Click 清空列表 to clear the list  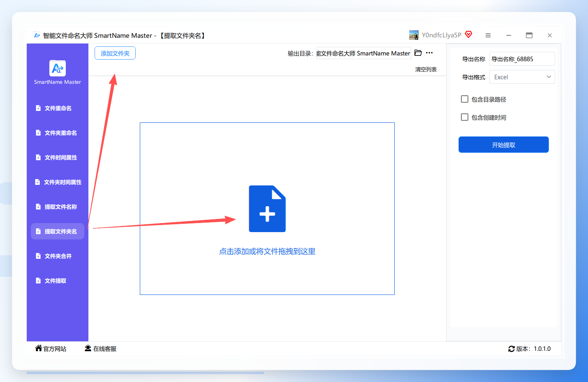pyautogui.click(x=426, y=69)
